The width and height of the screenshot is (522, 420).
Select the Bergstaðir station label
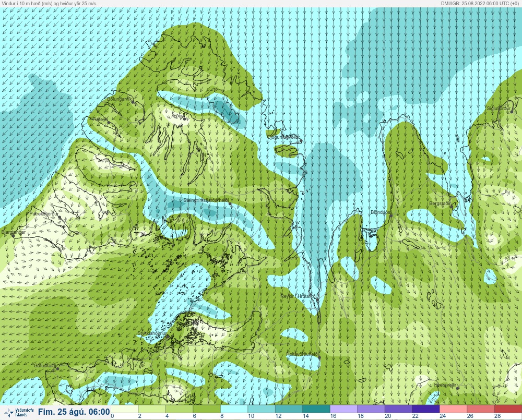[440, 203]
